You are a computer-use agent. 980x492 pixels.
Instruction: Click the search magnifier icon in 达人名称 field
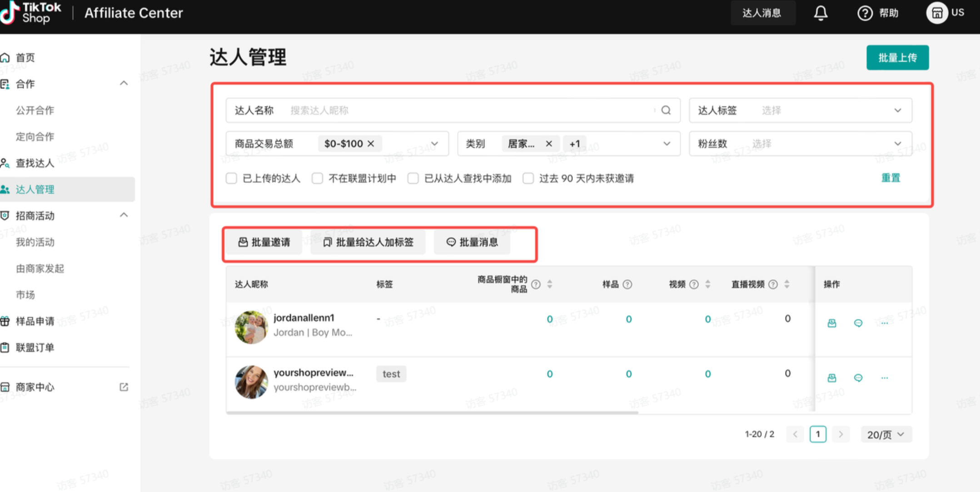(x=666, y=110)
